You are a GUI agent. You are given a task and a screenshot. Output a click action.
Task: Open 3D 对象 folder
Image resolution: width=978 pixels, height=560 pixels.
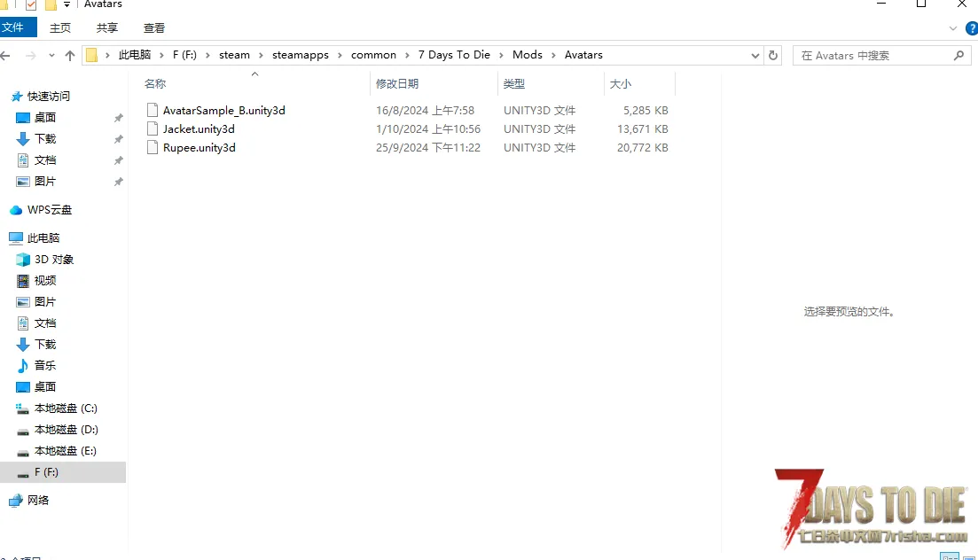coord(53,260)
